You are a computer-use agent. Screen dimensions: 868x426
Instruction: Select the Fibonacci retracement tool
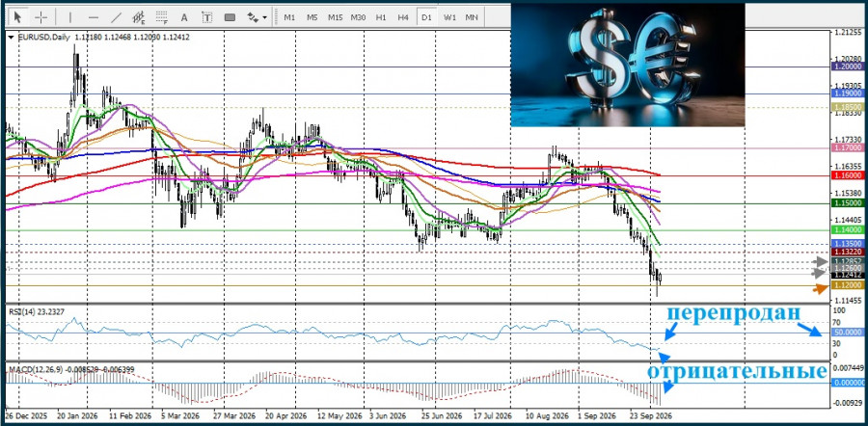tap(162, 17)
